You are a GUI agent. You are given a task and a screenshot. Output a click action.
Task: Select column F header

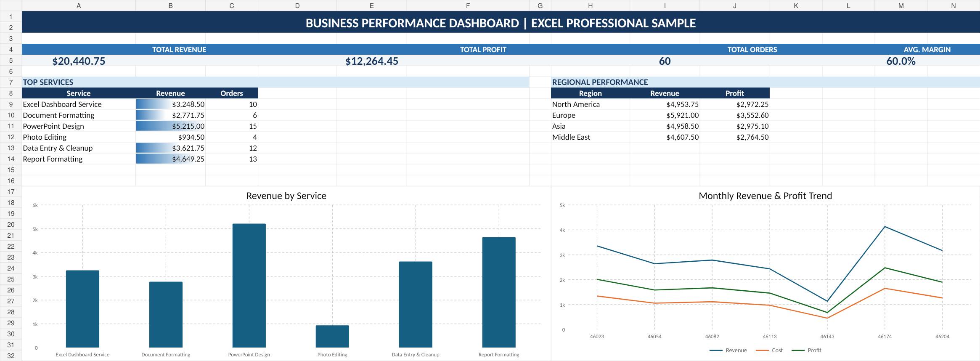coord(468,5)
